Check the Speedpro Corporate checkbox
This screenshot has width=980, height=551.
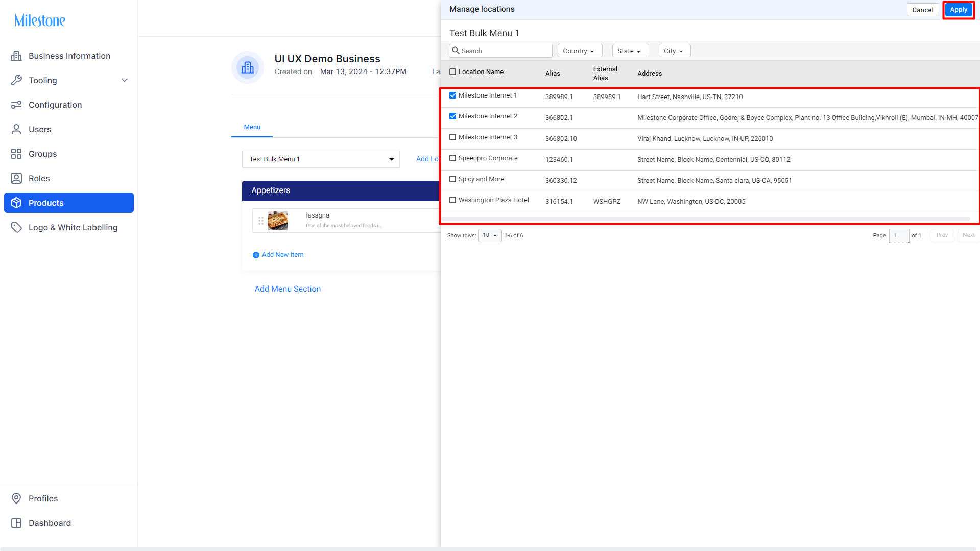point(452,158)
